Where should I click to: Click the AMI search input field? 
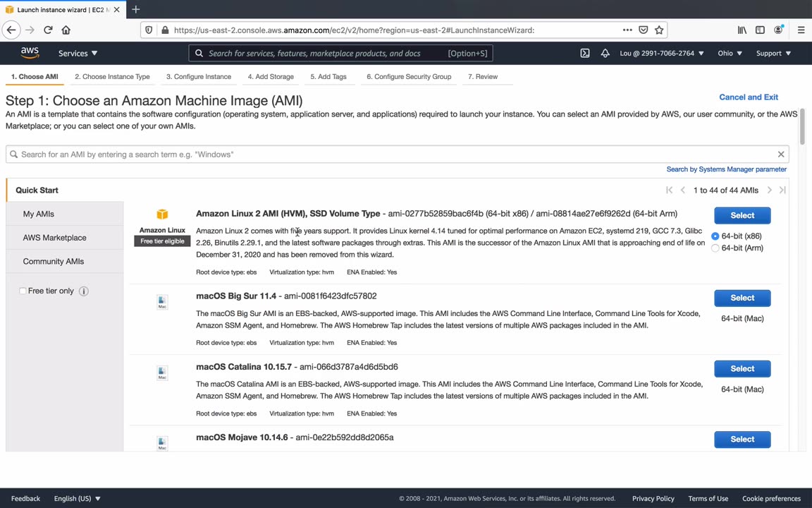point(398,155)
